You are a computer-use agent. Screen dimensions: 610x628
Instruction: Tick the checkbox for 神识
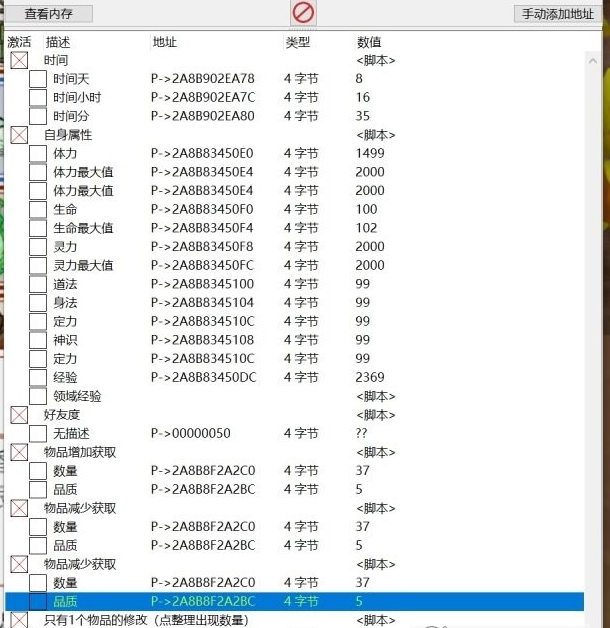[x=38, y=340]
